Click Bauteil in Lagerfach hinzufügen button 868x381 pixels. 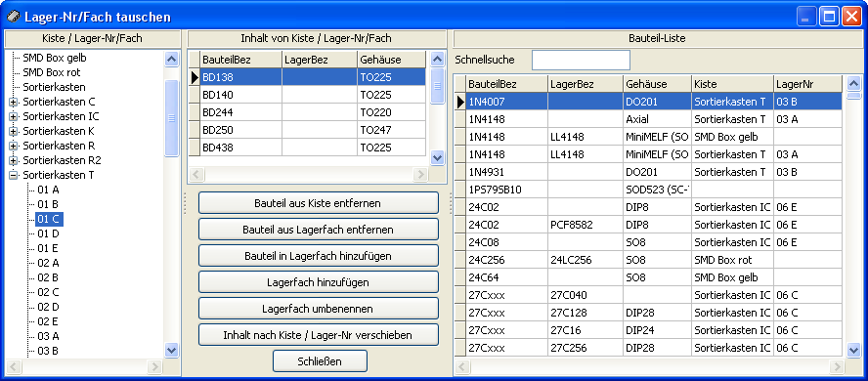coord(319,256)
